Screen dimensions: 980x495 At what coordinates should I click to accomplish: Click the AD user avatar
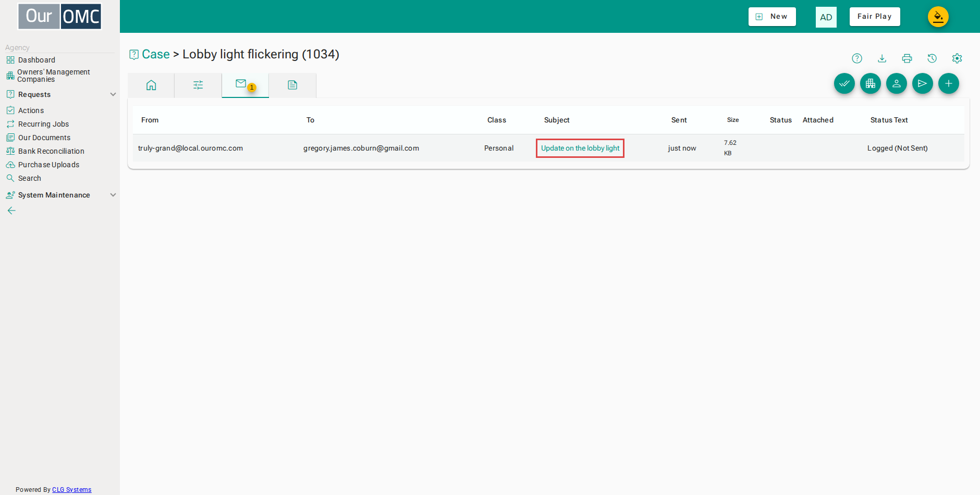(826, 17)
